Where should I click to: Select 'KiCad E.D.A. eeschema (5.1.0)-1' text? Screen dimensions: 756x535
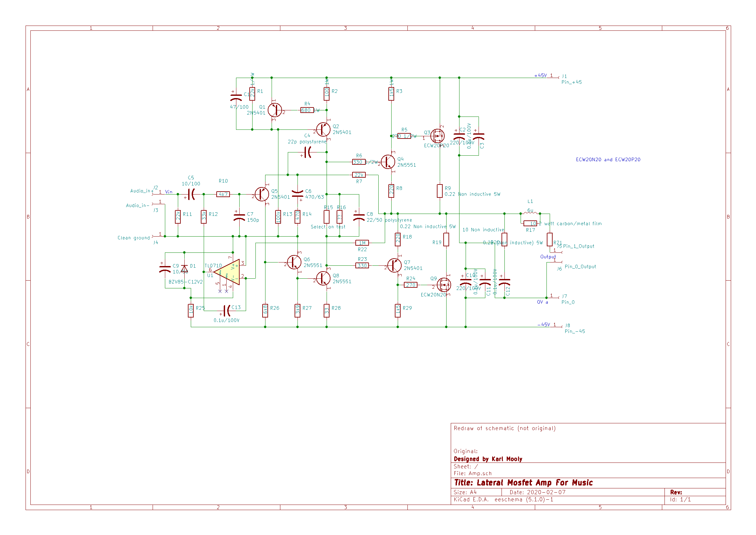click(x=503, y=500)
